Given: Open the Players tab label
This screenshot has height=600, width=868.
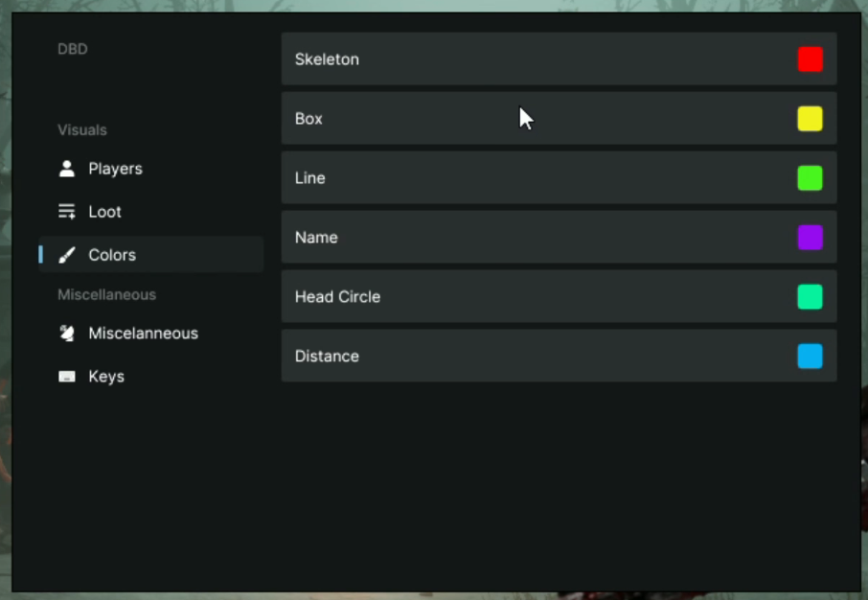Looking at the screenshot, I should click(115, 169).
